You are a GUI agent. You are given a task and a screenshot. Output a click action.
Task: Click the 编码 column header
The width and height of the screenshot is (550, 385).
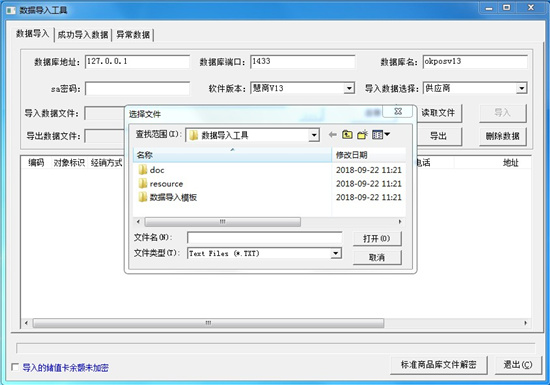pyautogui.click(x=36, y=163)
